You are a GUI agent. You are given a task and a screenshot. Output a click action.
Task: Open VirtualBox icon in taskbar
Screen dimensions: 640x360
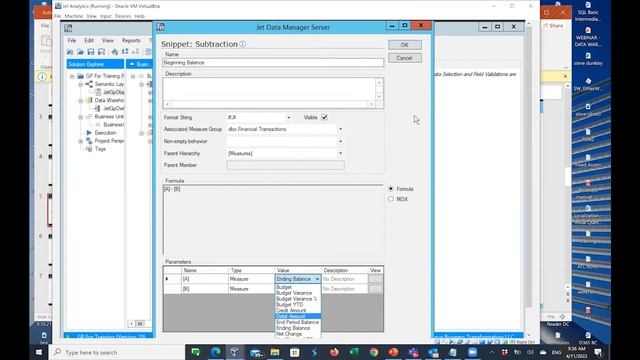coord(235,352)
